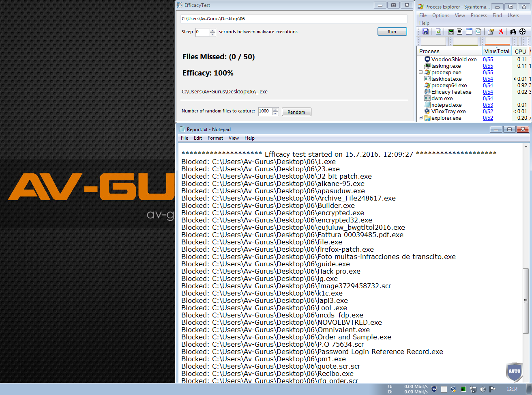Click the taskbar clock showing 12:14
This screenshot has width=532, height=395.
point(512,389)
